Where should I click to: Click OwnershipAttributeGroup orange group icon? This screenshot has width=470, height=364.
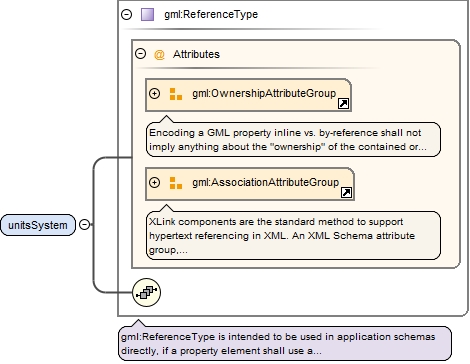click(176, 94)
